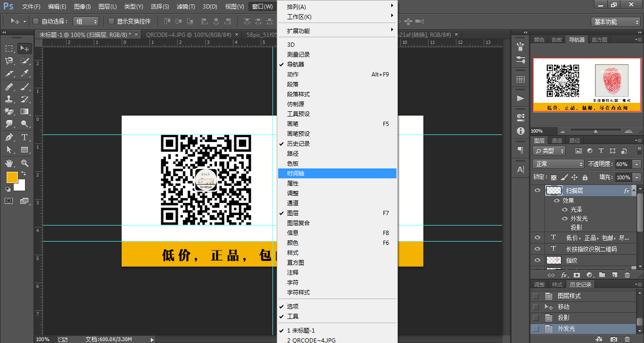Open the Actions play panel icon
The image size is (644, 343).
pos(520,98)
